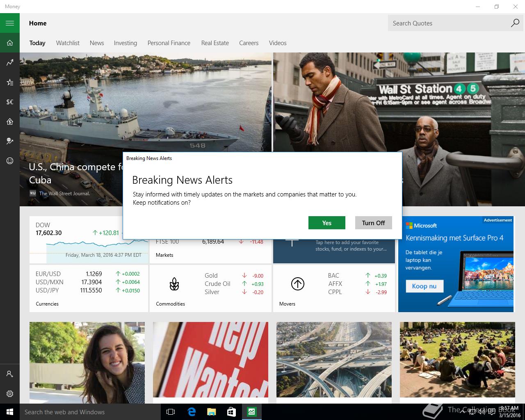Click the search magnifier icon
525x420 pixels.
point(515,23)
